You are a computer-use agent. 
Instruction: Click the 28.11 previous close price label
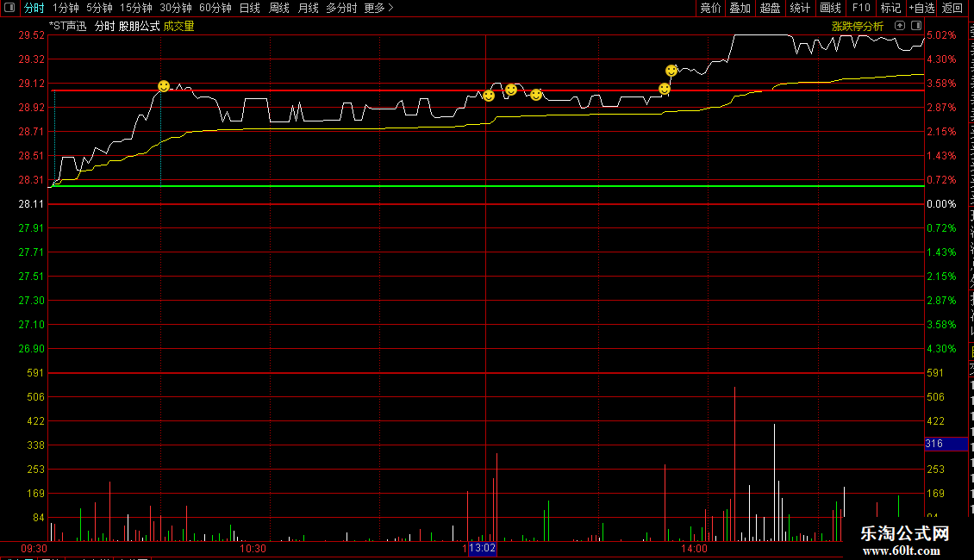click(32, 204)
